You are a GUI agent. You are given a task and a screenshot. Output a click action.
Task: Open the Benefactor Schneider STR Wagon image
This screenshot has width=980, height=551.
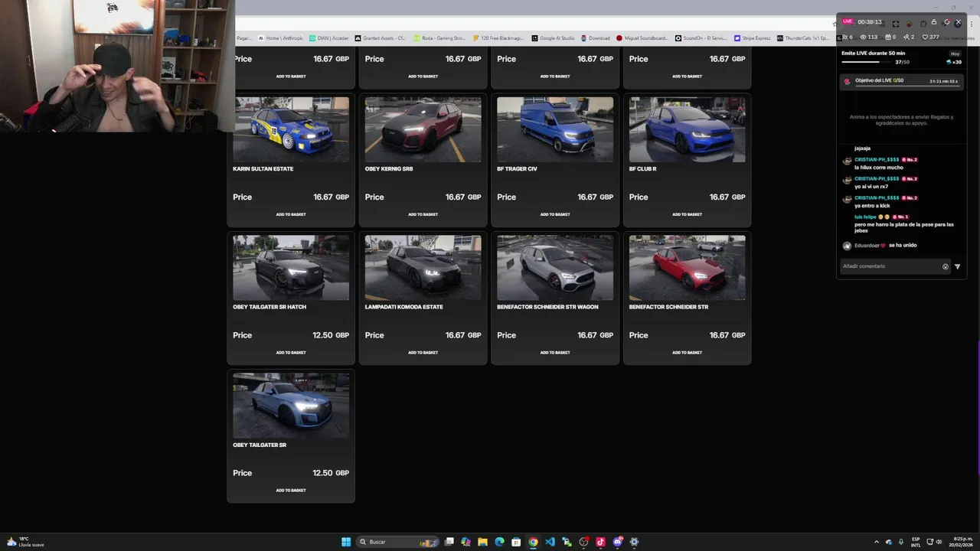(555, 268)
